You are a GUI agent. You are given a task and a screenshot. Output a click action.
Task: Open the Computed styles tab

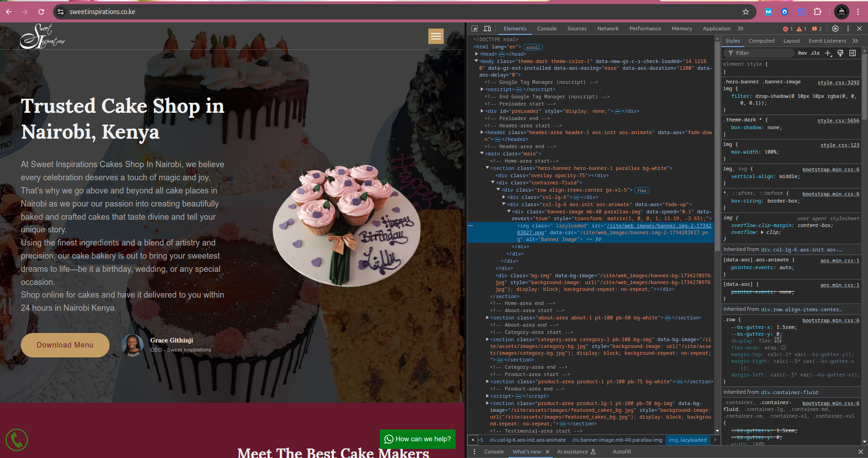(x=761, y=41)
